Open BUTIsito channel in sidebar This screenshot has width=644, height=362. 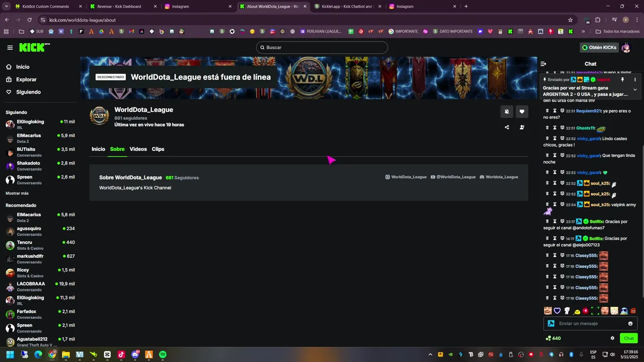(40, 152)
